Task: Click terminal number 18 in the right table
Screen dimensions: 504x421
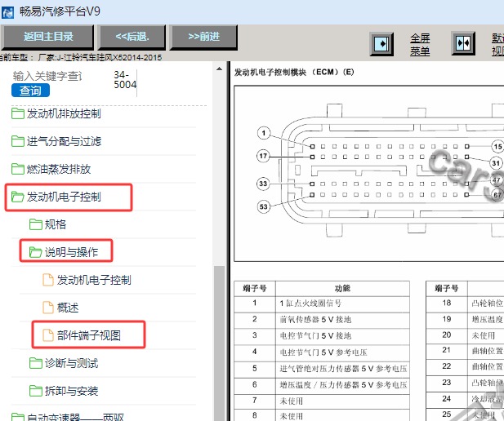Action: tap(447, 303)
